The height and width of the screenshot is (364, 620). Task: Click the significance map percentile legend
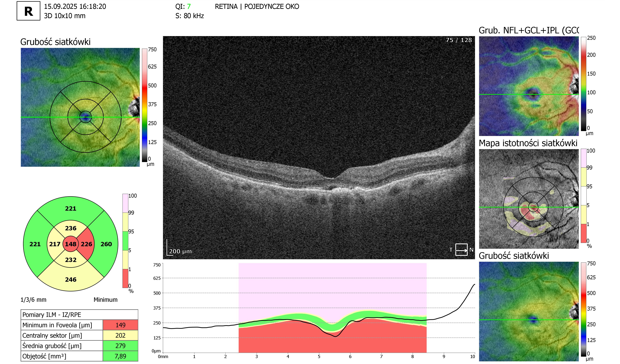(x=584, y=196)
